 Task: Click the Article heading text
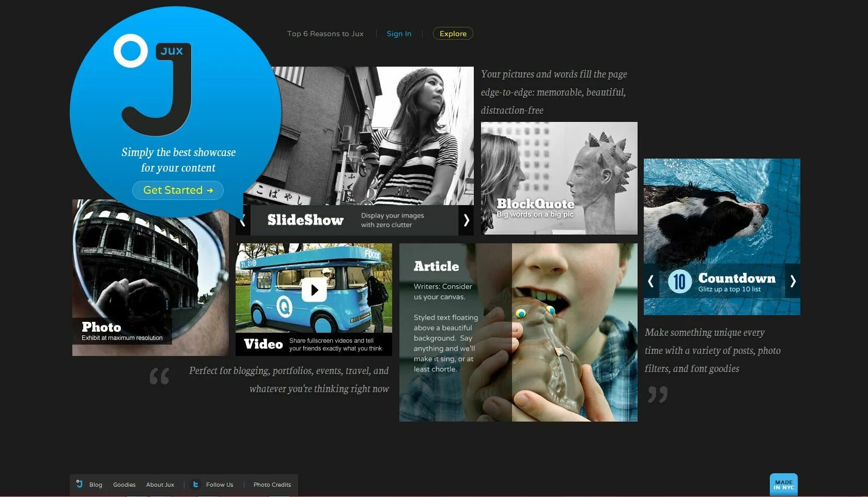coord(436,266)
